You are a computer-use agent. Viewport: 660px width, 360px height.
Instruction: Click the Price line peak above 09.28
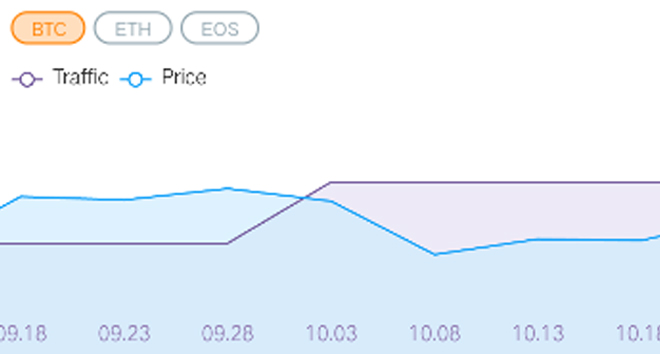click(x=228, y=188)
